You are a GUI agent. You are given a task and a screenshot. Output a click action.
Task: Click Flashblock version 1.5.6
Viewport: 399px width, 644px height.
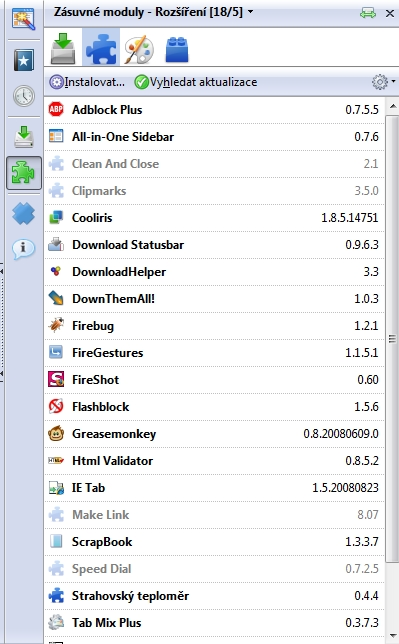click(x=366, y=407)
